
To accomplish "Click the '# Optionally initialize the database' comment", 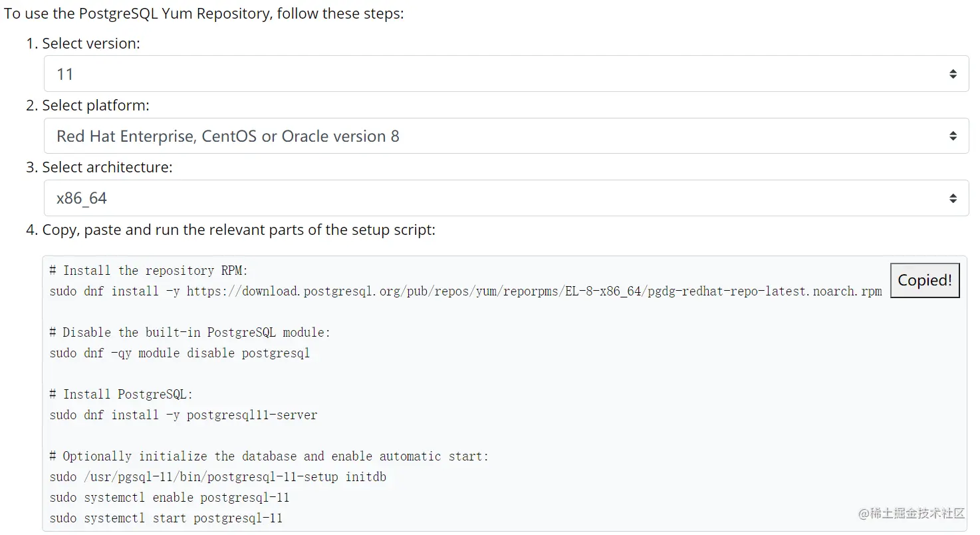I will [x=269, y=456].
